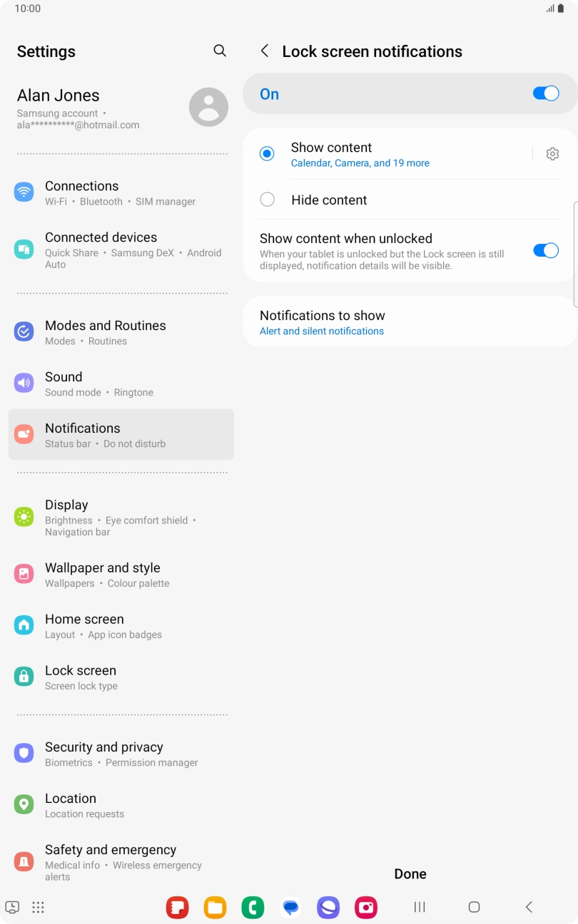The width and height of the screenshot is (578, 924).
Task: Disable Show content when unlocked switch
Action: tap(546, 250)
